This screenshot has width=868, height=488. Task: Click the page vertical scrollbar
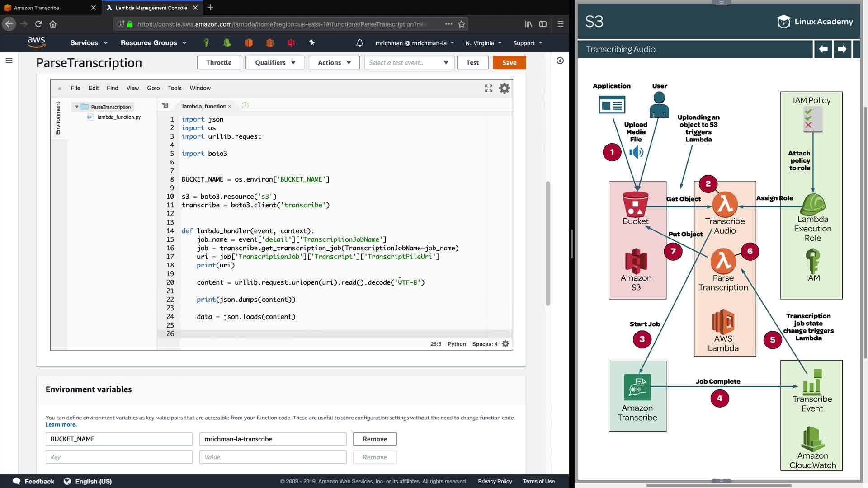[547, 244]
